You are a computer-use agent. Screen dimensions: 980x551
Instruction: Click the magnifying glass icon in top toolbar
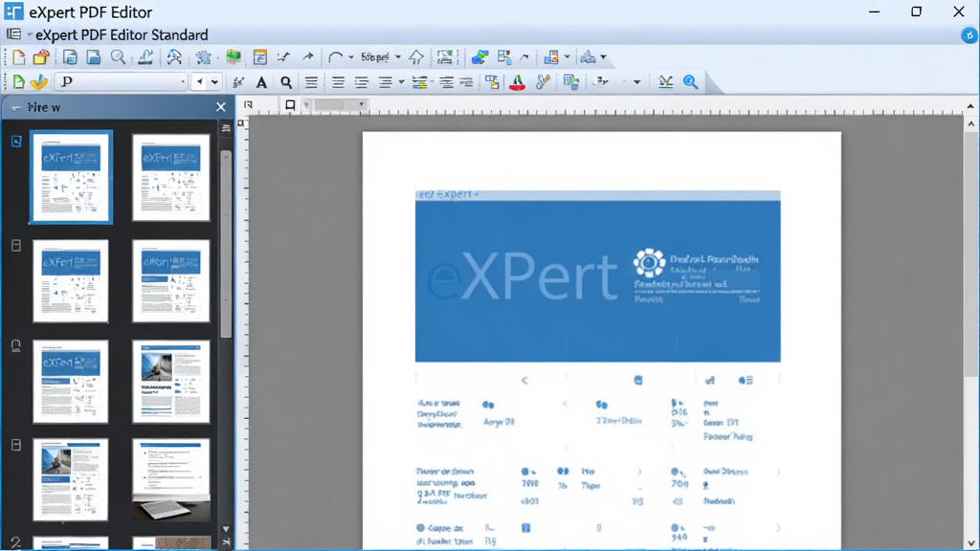[118, 57]
